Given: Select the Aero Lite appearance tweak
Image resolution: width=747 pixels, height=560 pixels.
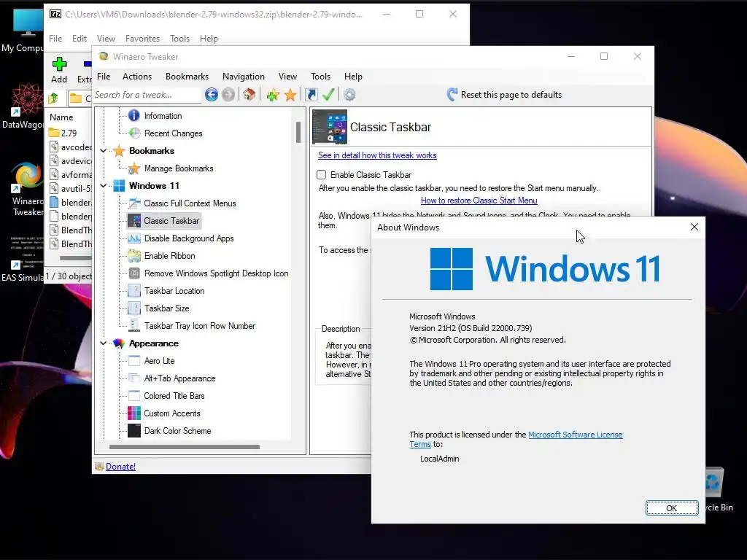Looking at the screenshot, I should click(x=159, y=361).
